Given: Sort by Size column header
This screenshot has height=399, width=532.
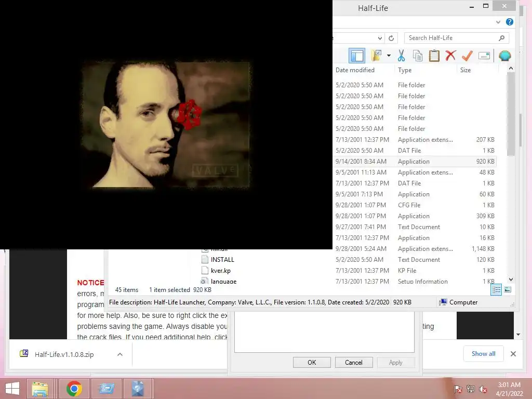Looking at the screenshot, I should 465,70.
